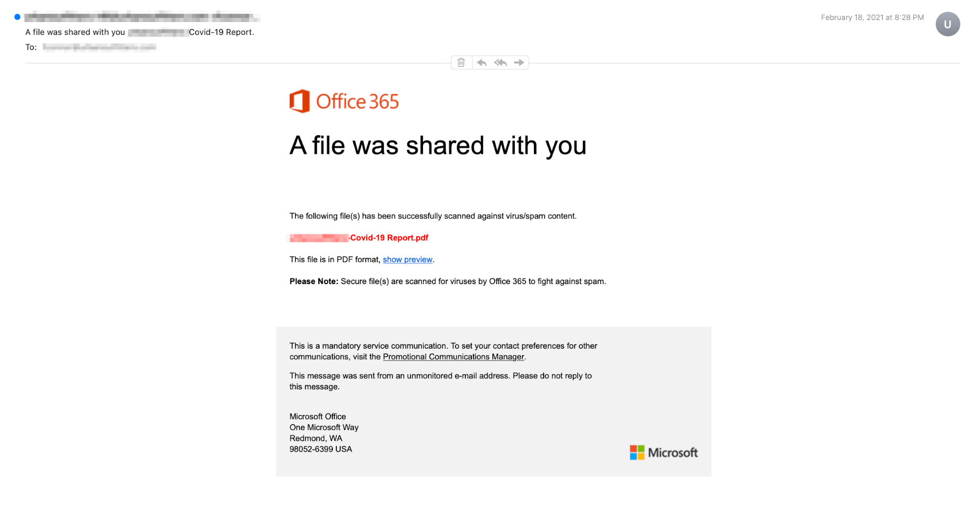The height and width of the screenshot is (505, 980).
Task: Click the successfully scanned against virus sentence
Action: 432,216
